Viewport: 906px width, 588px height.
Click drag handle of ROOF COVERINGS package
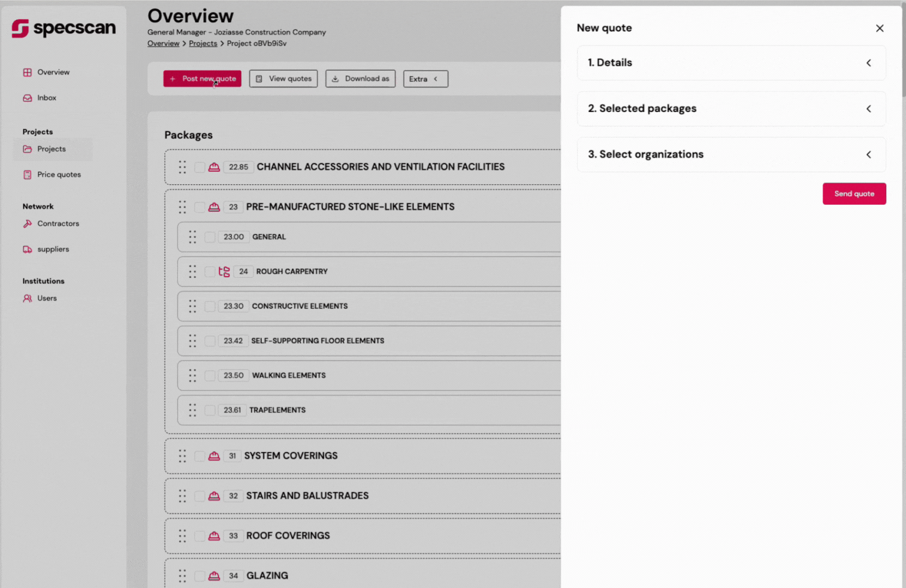pyautogui.click(x=182, y=537)
